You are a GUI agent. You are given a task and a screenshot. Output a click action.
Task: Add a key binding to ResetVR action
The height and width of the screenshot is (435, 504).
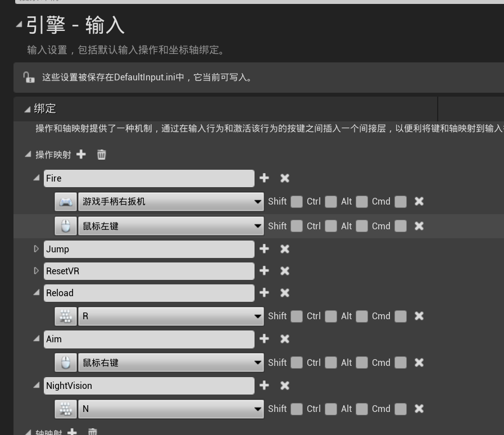(264, 271)
